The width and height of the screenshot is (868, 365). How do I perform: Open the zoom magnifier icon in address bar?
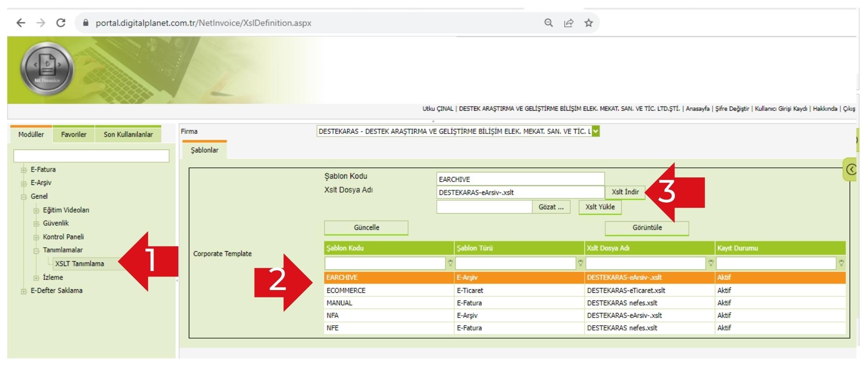click(548, 23)
